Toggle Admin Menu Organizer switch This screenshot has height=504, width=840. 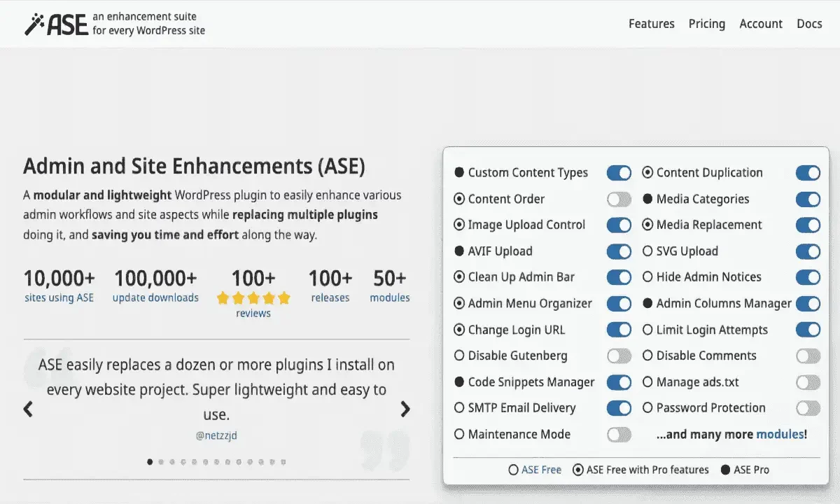click(x=619, y=304)
